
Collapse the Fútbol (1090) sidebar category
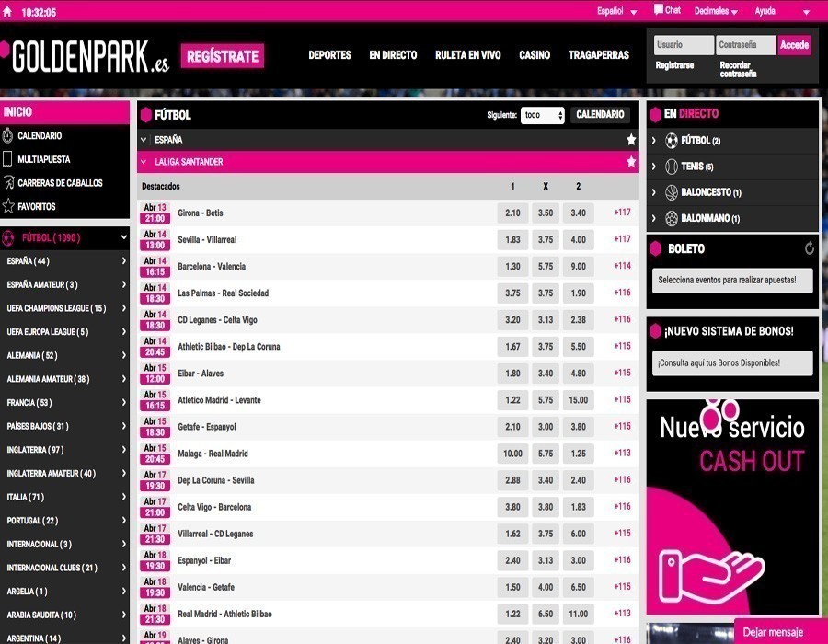(123, 237)
